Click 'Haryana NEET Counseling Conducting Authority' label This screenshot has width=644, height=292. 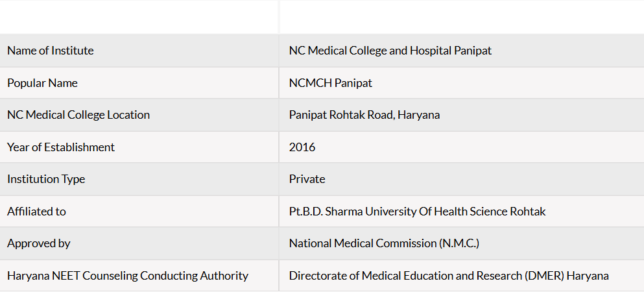click(128, 276)
